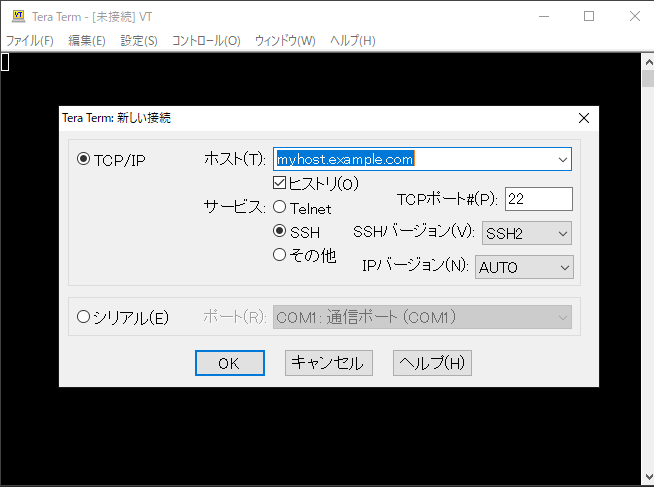Open the ウィンドウ(W) menu
Image resolution: width=654 pixels, height=487 pixels.
[285, 41]
